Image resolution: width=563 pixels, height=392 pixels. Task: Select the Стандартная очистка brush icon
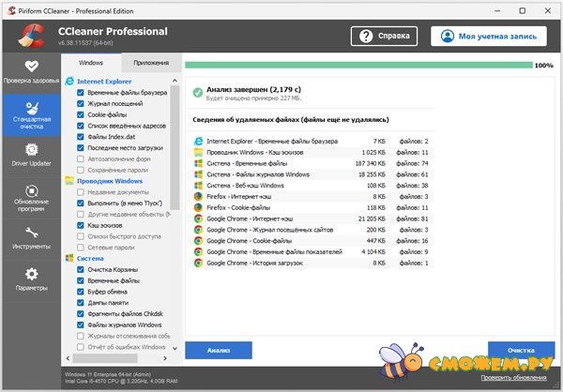[31, 106]
